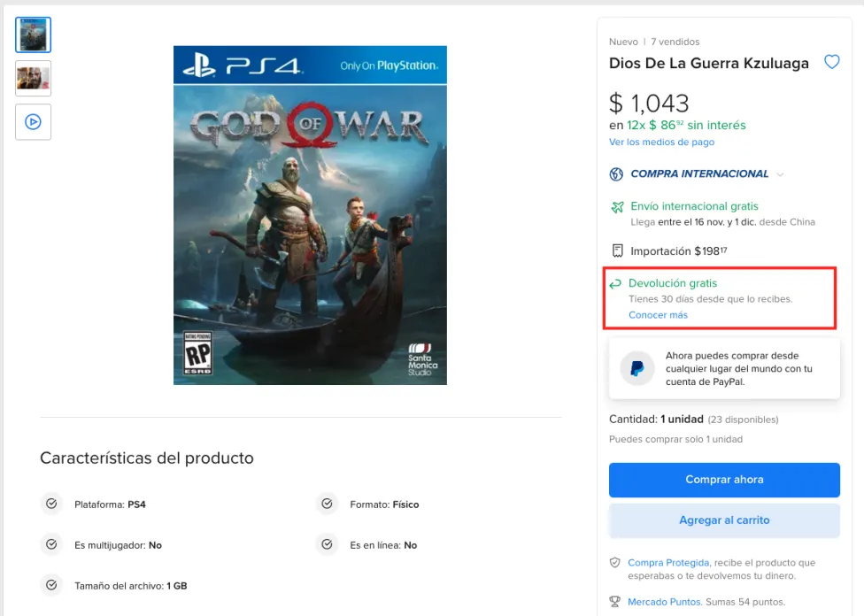Screen dimensions: 864x616
Task: Click the Agregar al carrito button
Action: coord(724,520)
